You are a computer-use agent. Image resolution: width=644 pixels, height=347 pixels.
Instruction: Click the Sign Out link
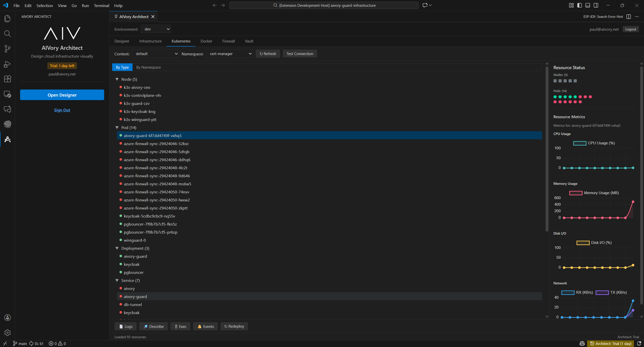(x=62, y=110)
